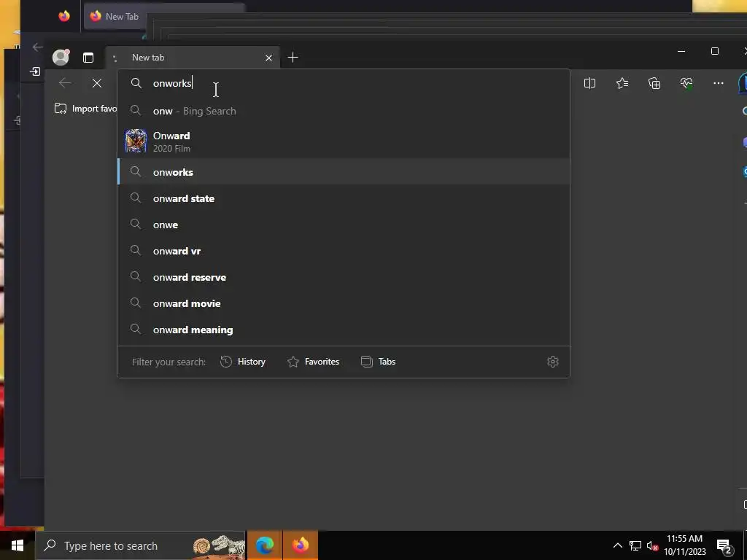Choose the onworks suggestion
This screenshot has width=747, height=560.
[344, 172]
